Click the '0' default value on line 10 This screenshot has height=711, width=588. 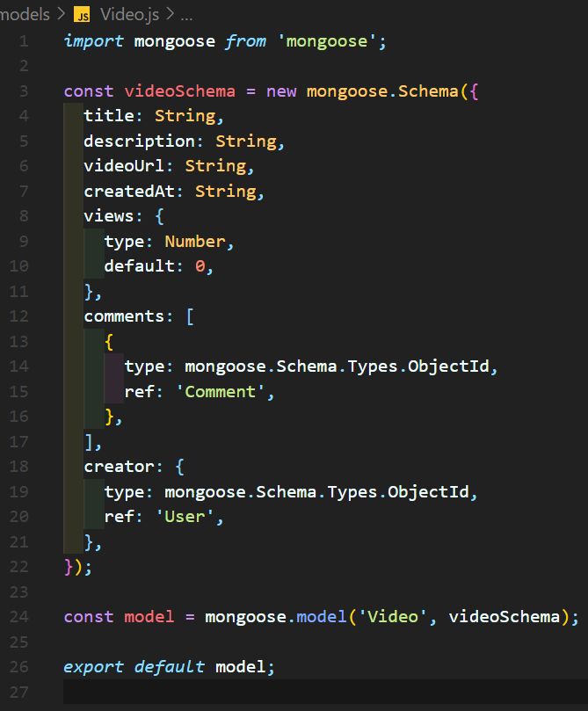pyautogui.click(x=200, y=266)
